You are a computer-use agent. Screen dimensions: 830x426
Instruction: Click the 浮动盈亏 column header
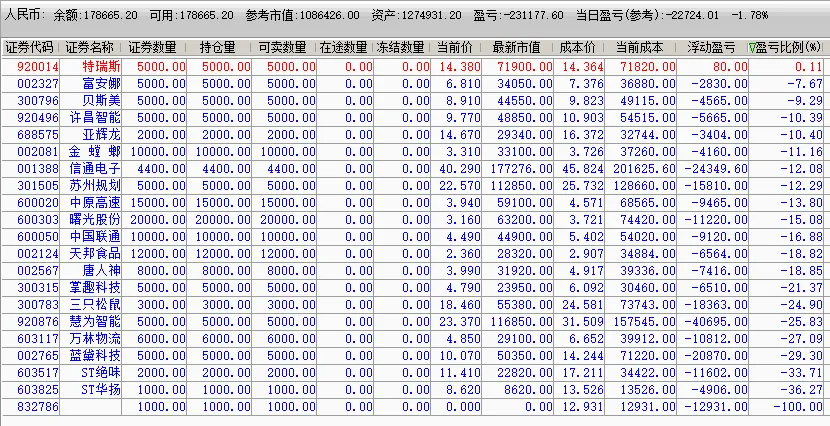pos(711,48)
